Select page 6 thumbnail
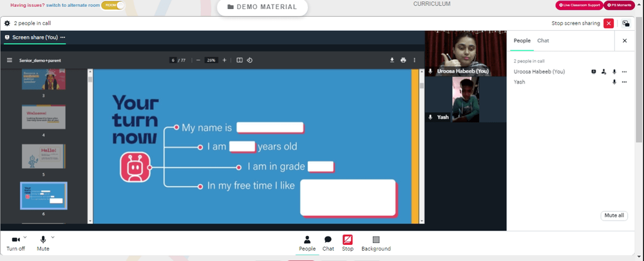This screenshot has height=261, width=644. pos(44,195)
